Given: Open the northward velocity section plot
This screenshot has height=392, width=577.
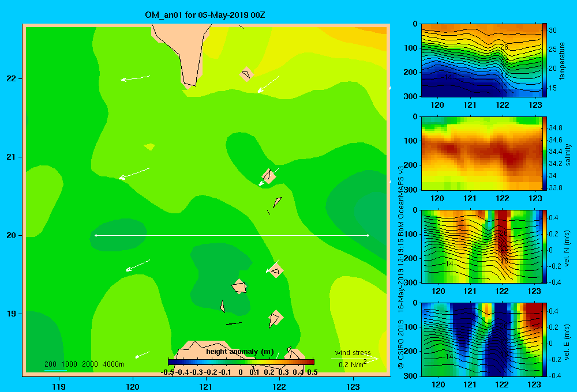Looking at the screenshot, I should [x=481, y=246].
